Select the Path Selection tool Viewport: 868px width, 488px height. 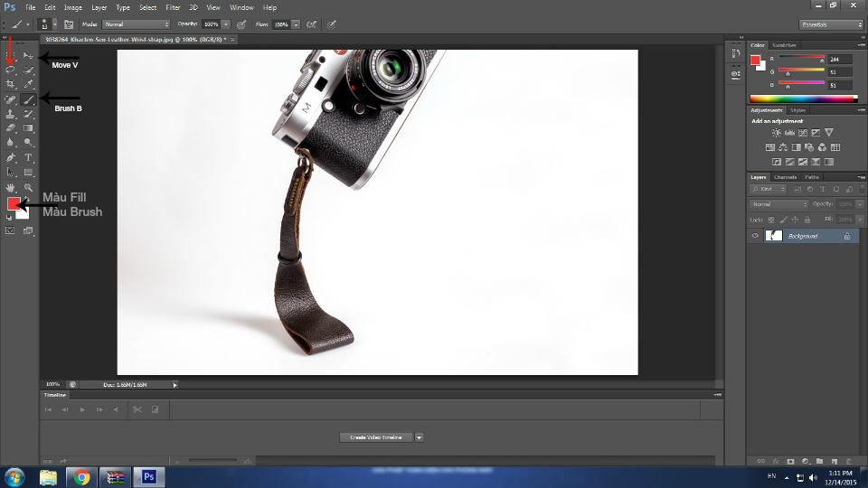(10, 172)
